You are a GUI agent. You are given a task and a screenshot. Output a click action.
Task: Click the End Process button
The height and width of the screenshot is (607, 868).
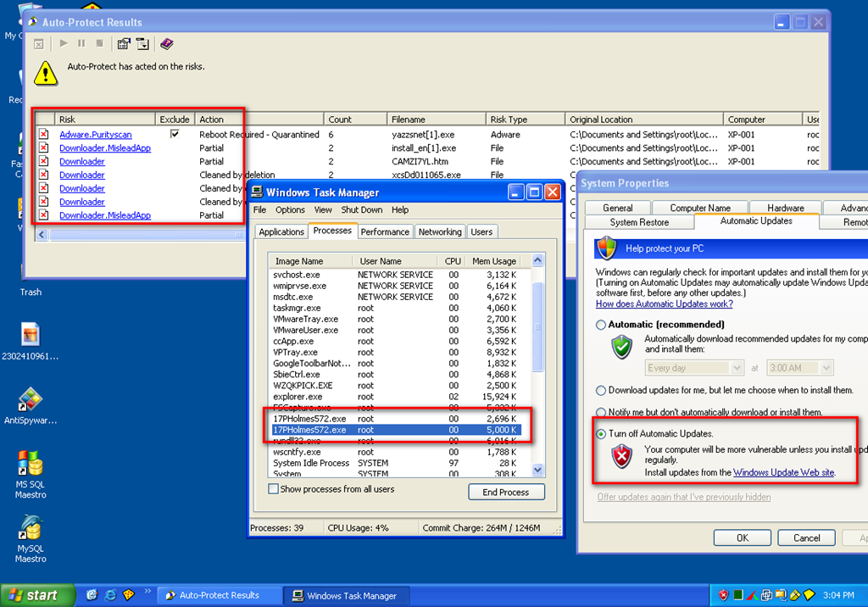[x=506, y=492]
